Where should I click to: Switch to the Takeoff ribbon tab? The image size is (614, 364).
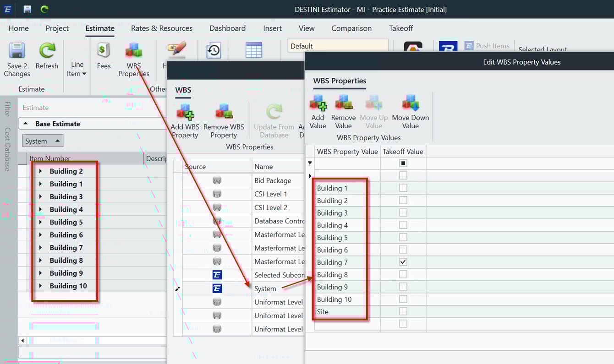(x=400, y=28)
